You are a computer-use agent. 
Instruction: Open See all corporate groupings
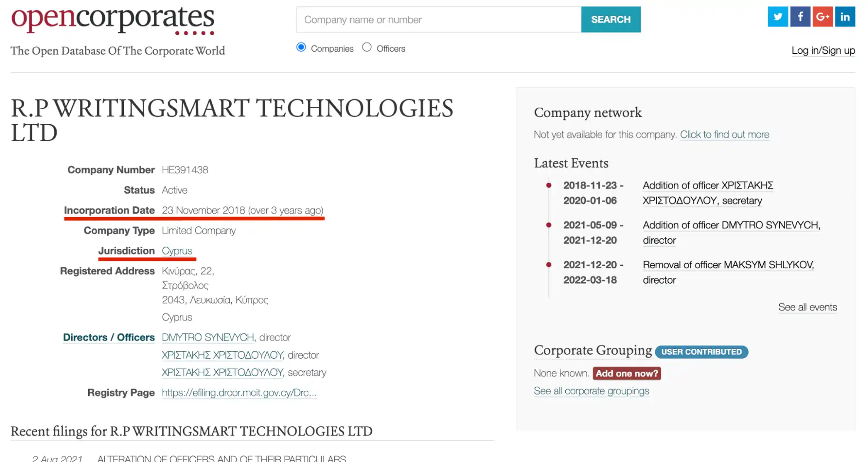coord(591,391)
